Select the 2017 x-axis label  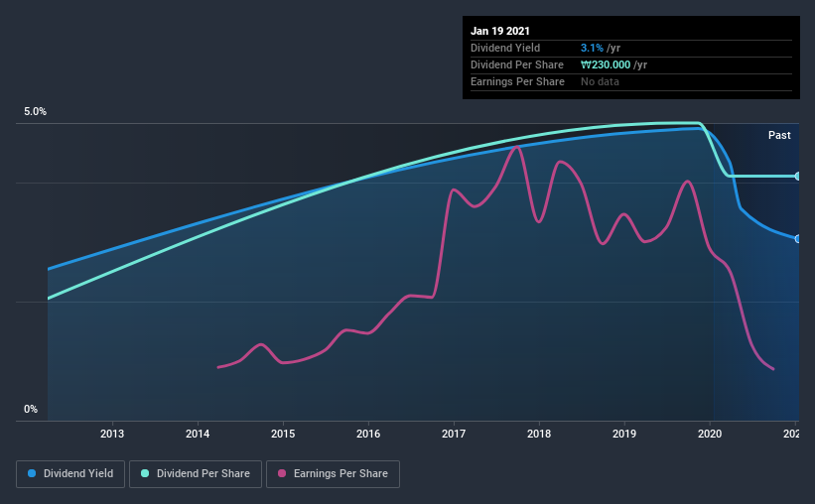(x=454, y=434)
